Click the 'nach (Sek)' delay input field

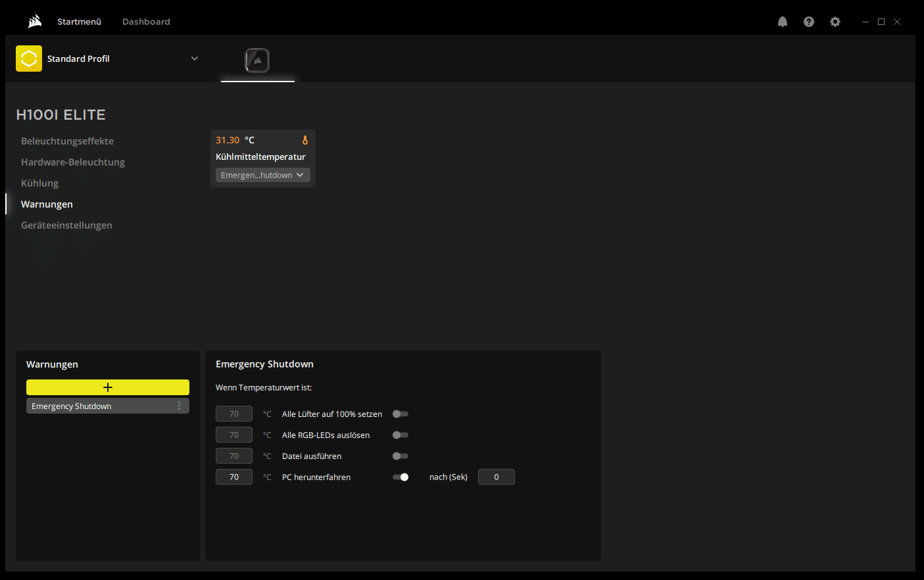coord(496,477)
